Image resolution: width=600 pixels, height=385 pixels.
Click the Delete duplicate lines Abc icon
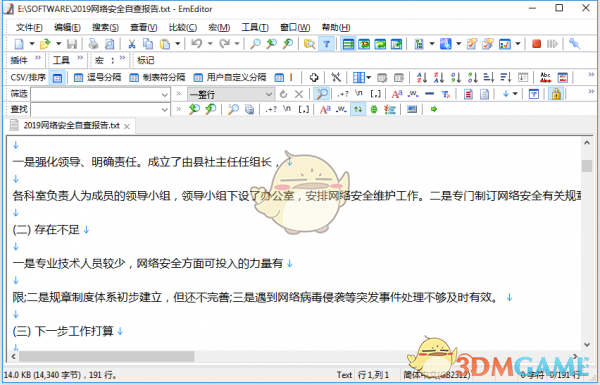(x=545, y=78)
